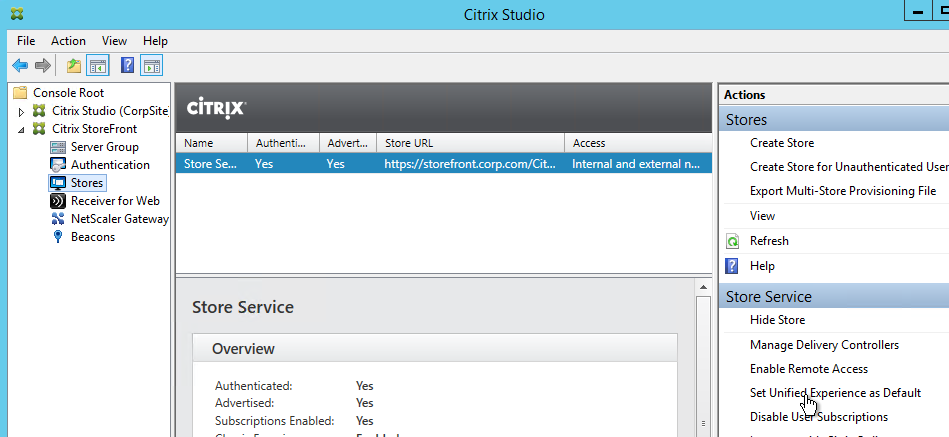The height and width of the screenshot is (437, 949).
Task: Select the Store Se... row
Action: tap(444, 163)
